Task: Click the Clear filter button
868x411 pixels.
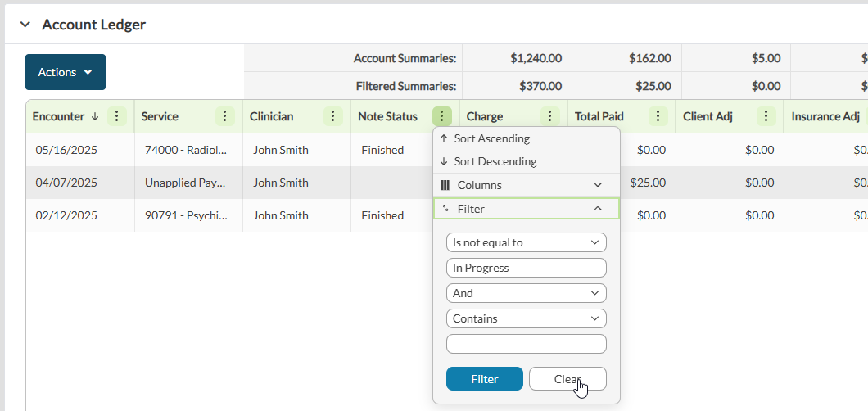Action: click(567, 379)
